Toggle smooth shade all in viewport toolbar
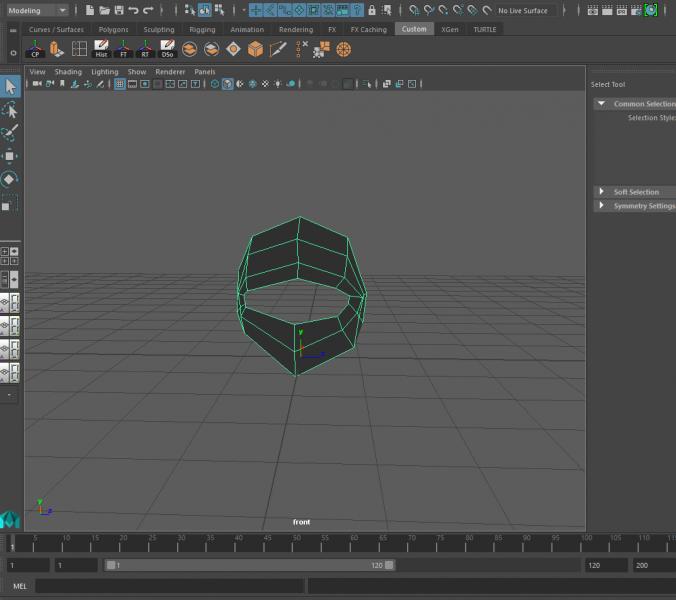The image size is (676, 600). click(228, 84)
